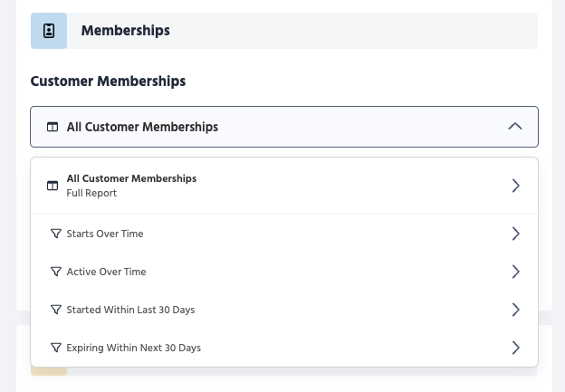The width and height of the screenshot is (565, 392).
Task: Click the up chevron in dropdown header
Action: point(515,127)
